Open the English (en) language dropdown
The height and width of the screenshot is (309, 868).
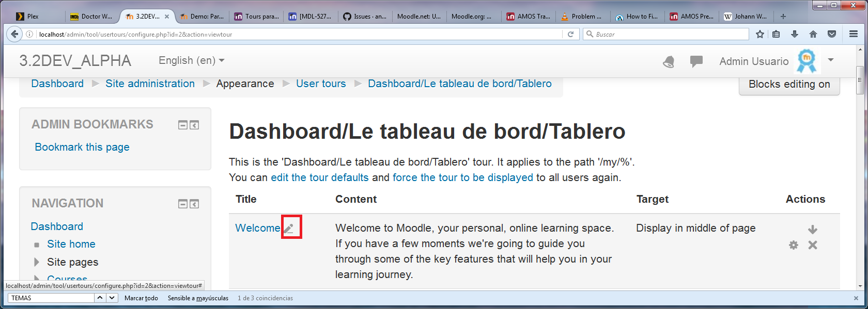(192, 60)
